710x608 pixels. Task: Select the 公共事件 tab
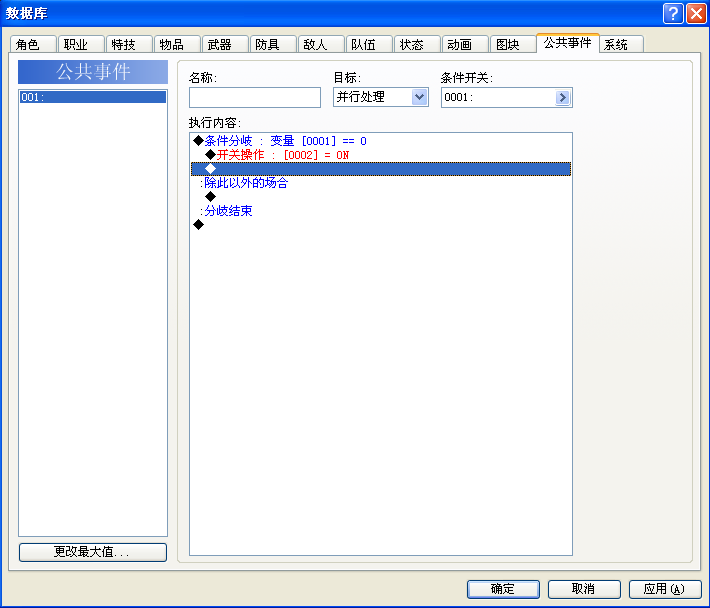(x=568, y=43)
